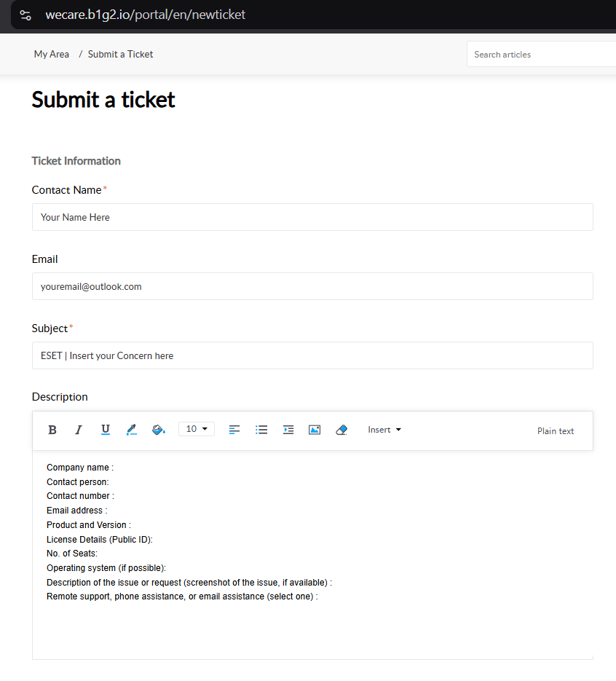Clear formatting with the eraser icon
The height and width of the screenshot is (681, 616).
pos(341,430)
